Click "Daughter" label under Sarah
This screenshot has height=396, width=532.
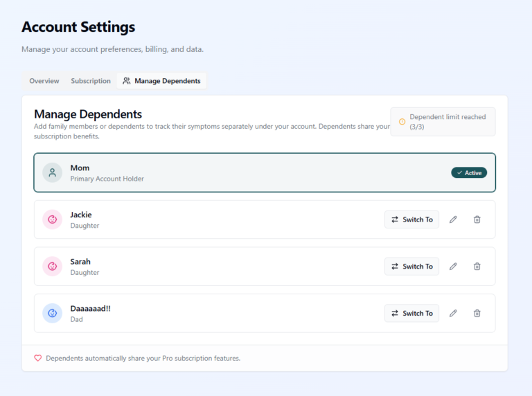pos(85,273)
